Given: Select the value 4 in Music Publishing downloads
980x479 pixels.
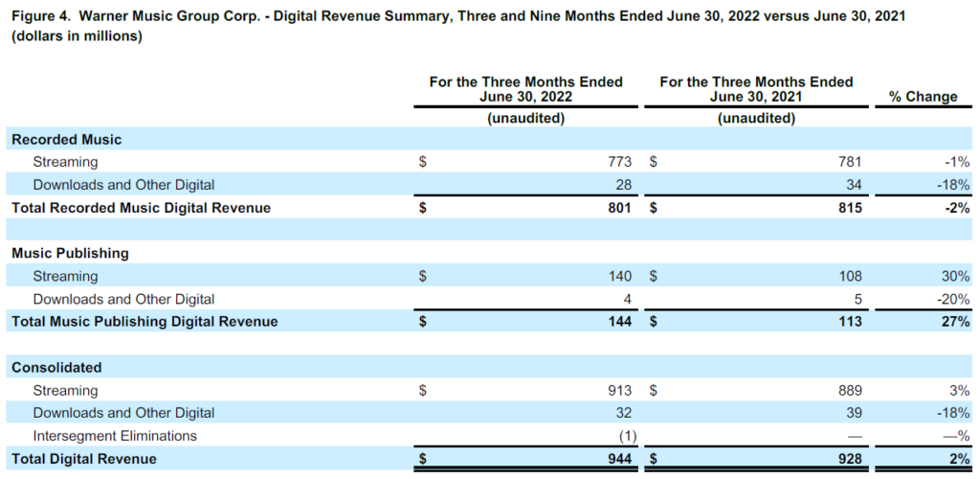Looking at the screenshot, I should [x=629, y=299].
